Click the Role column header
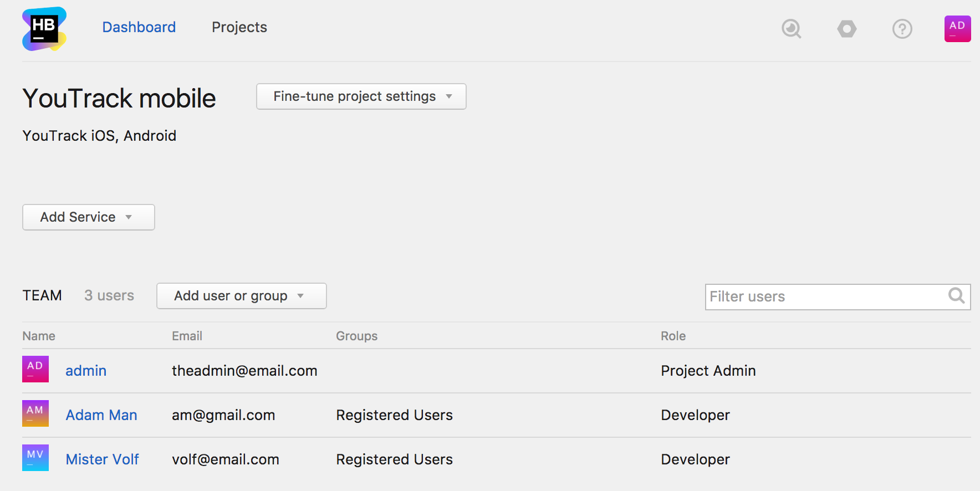The height and width of the screenshot is (491, 980). 673,336
